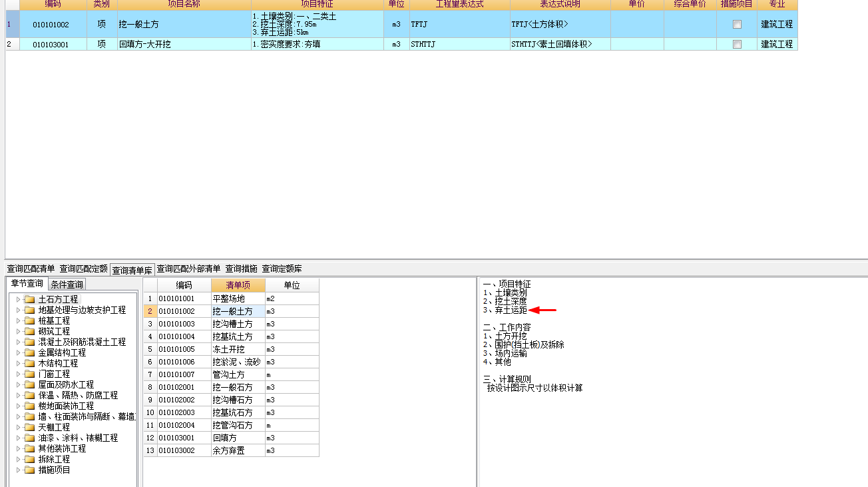Screen dimensions: 868x487
Task: Click the folder icon beside 金属结构工程
Action: (29, 352)
